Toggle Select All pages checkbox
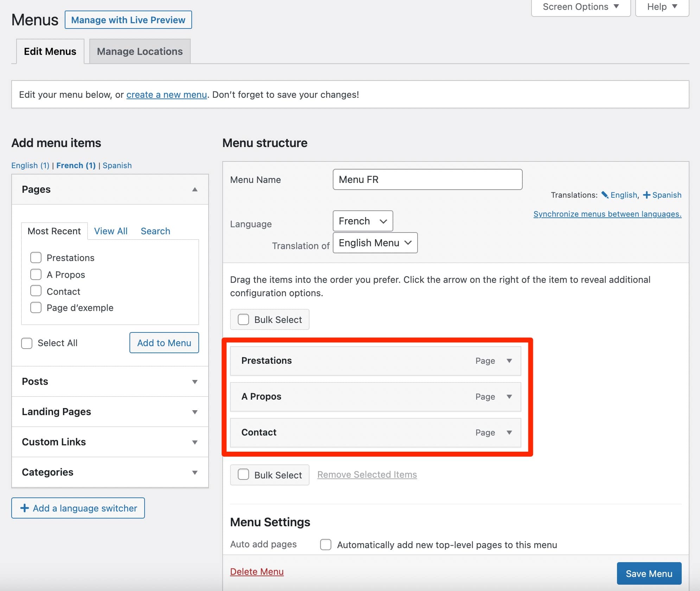700x591 pixels. [x=27, y=343]
